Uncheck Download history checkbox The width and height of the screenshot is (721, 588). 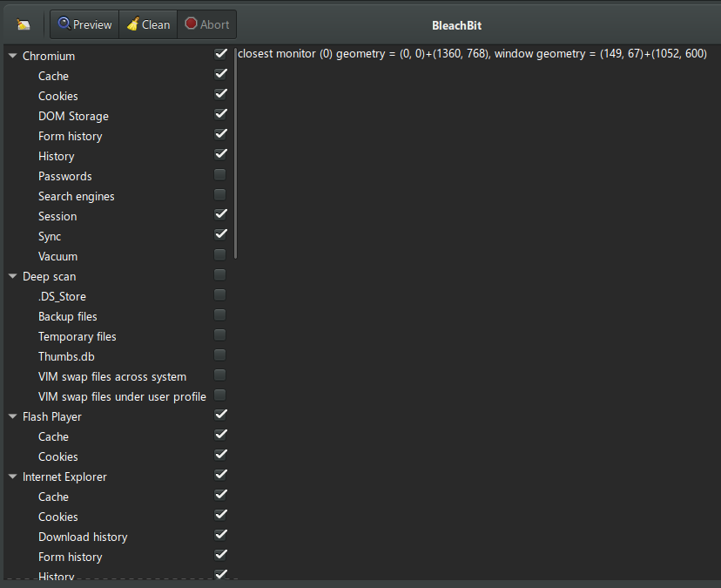click(x=220, y=535)
